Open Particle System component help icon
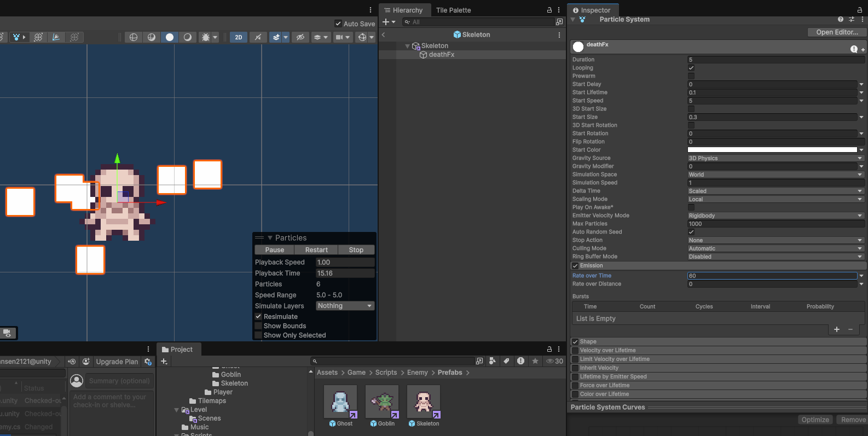The width and height of the screenshot is (868, 436). (840, 19)
